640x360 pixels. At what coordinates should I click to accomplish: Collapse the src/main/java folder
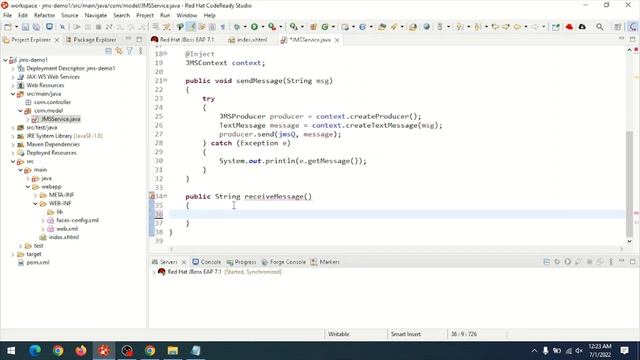(x=13, y=94)
